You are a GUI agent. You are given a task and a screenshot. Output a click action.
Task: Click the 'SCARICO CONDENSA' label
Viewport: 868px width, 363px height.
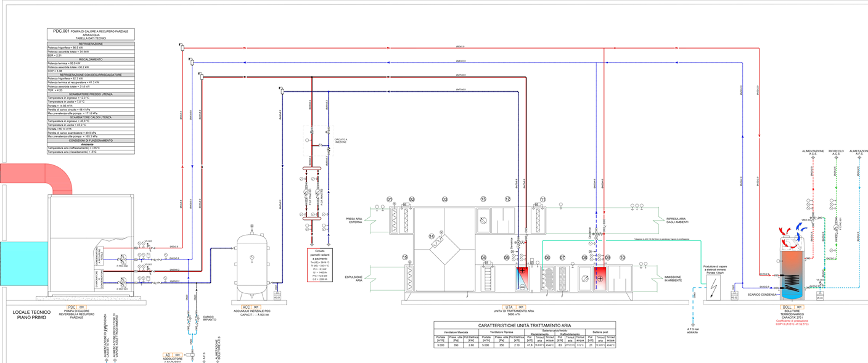pos(761,294)
